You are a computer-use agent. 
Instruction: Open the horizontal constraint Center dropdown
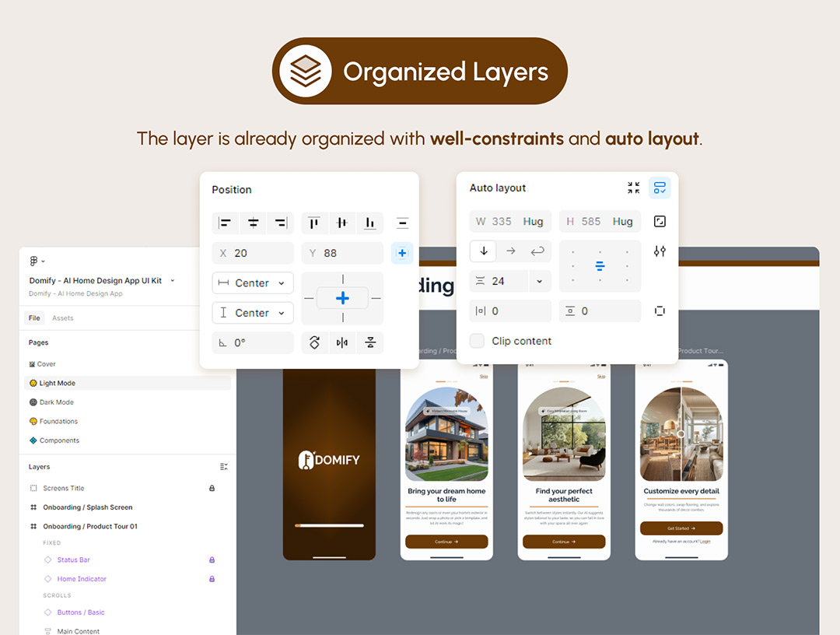[x=253, y=283]
